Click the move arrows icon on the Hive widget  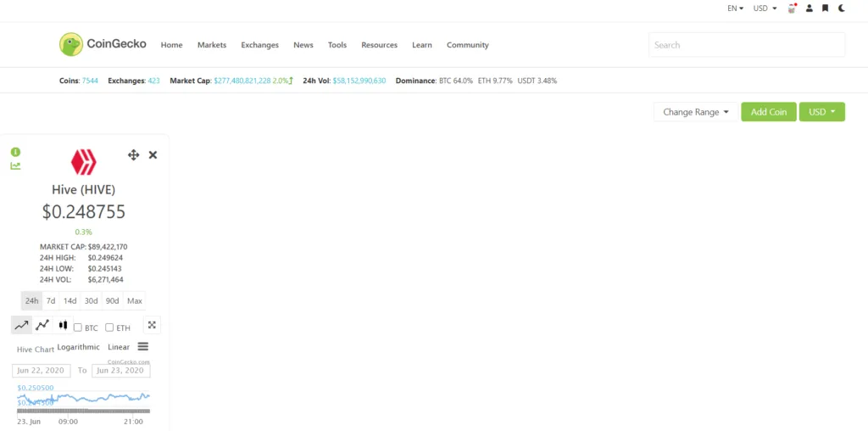[133, 155]
